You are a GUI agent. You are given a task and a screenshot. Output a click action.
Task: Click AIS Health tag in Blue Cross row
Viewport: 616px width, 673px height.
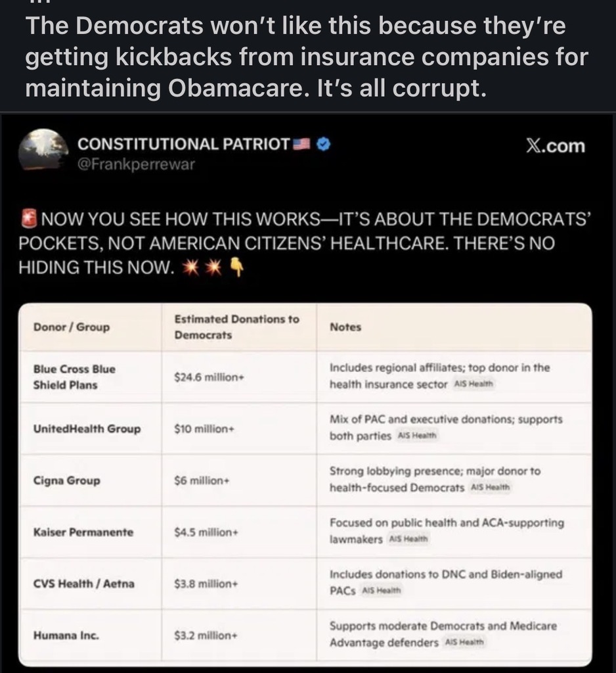[x=474, y=384]
